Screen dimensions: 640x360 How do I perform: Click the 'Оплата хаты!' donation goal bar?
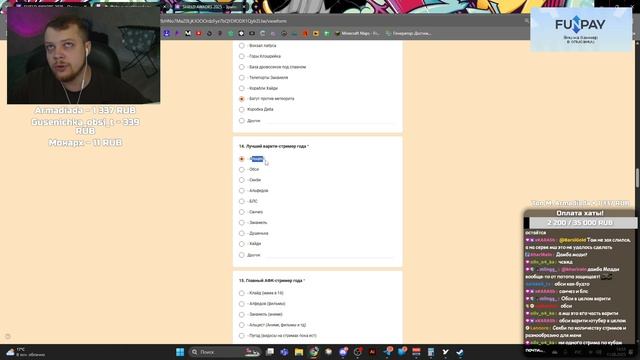tap(580, 222)
